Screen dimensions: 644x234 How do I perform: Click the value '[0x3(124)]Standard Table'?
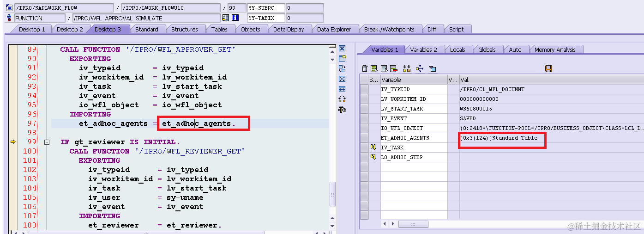pyautogui.click(x=498, y=138)
